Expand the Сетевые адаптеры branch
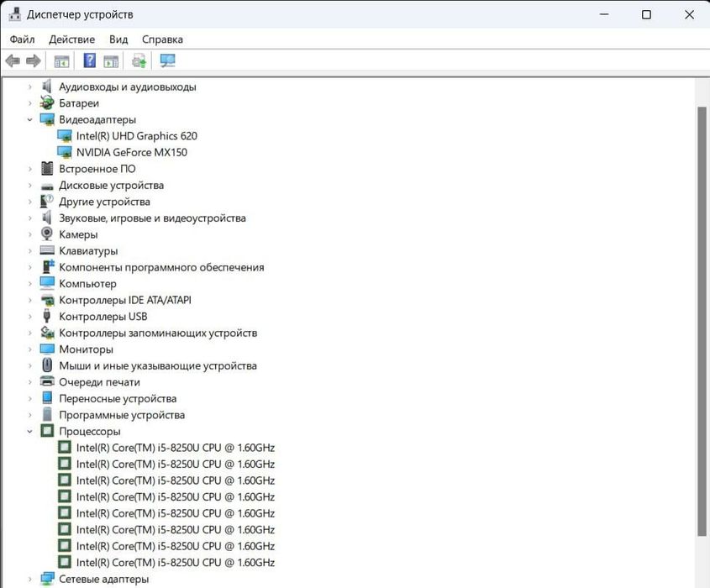Screen dimensions: 710x588 tap(30, 579)
